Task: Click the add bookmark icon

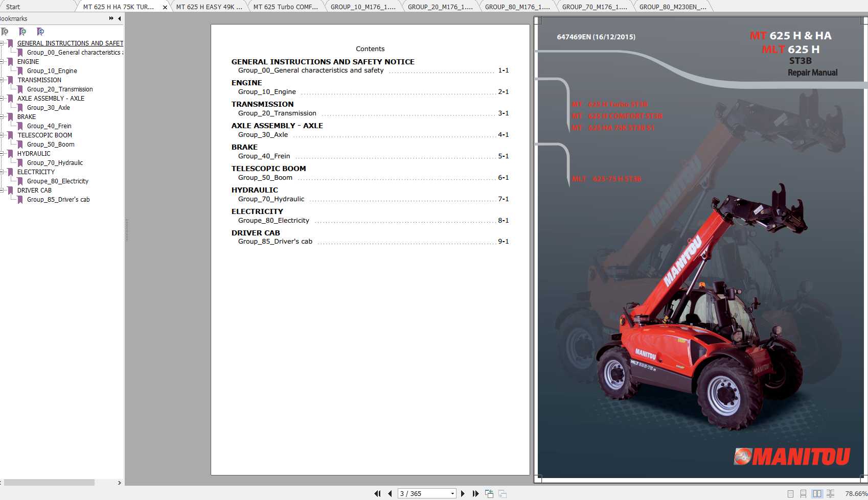Action: [22, 32]
